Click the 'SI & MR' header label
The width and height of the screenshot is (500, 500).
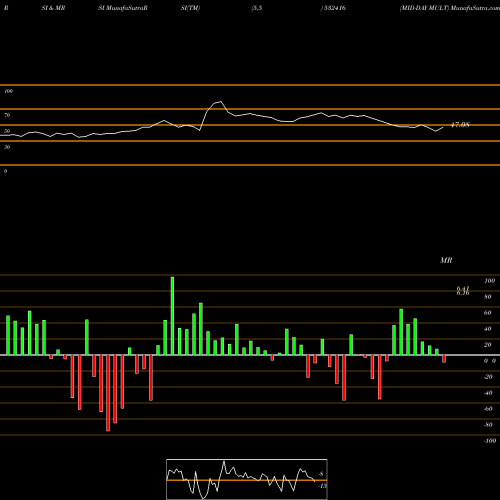pyautogui.click(x=53, y=8)
